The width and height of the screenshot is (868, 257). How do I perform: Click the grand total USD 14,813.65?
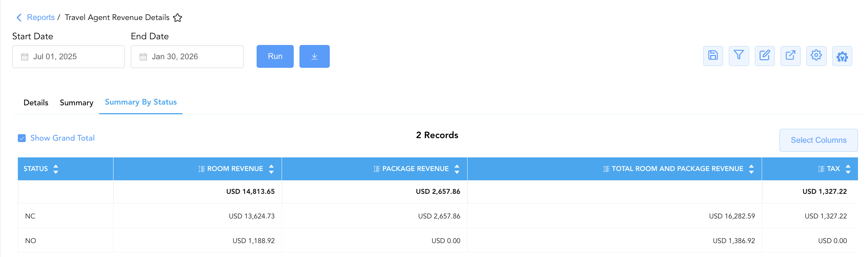251,192
